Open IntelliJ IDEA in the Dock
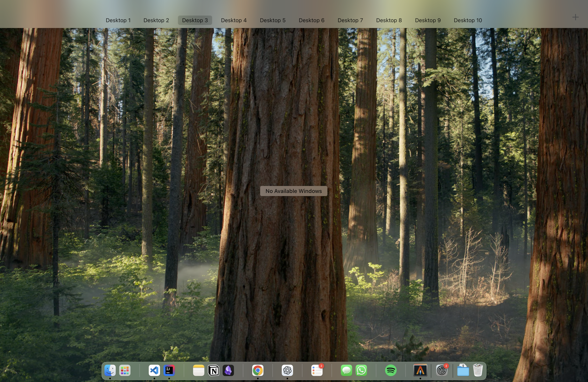The image size is (588, 382). coord(169,370)
